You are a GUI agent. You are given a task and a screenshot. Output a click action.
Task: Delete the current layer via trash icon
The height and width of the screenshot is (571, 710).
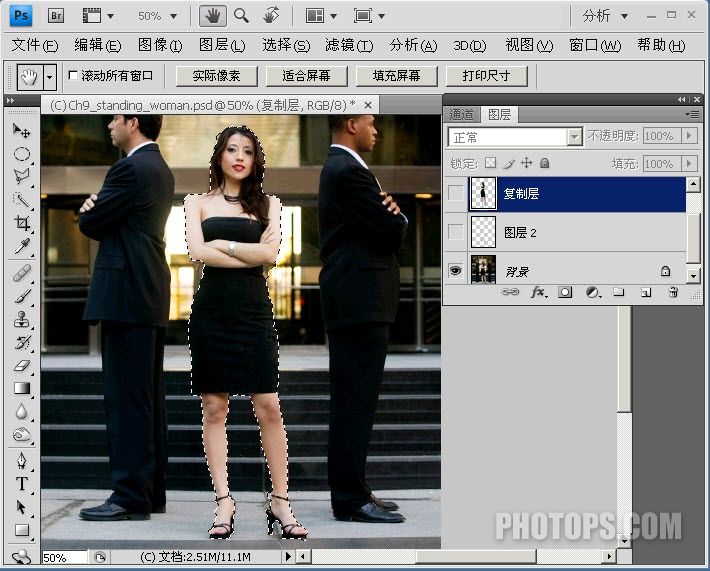click(x=673, y=292)
